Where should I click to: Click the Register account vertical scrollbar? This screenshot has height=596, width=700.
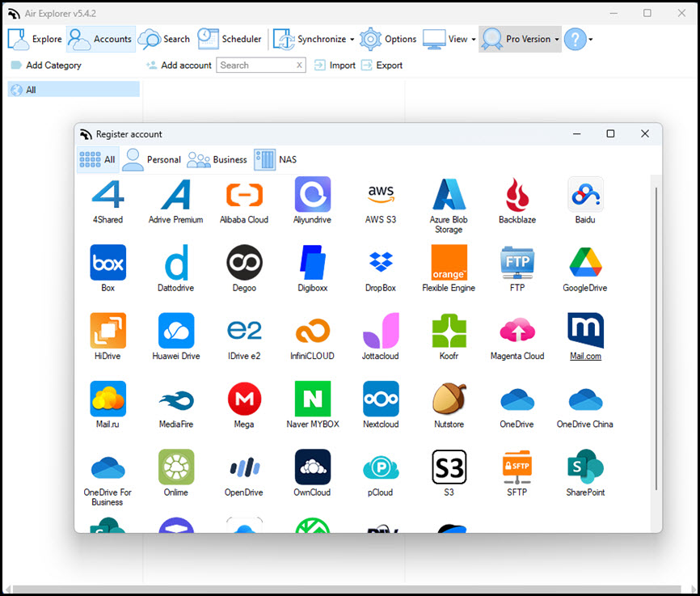tap(656, 338)
